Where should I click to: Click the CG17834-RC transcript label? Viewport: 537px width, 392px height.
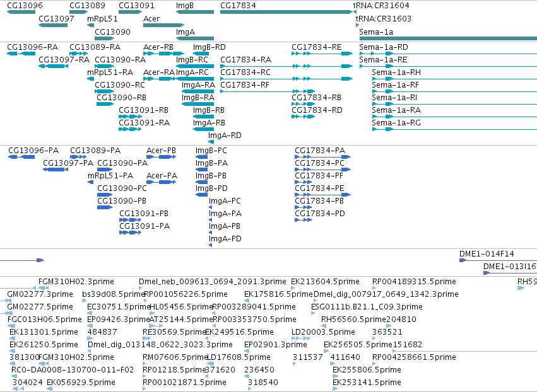click(x=245, y=72)
